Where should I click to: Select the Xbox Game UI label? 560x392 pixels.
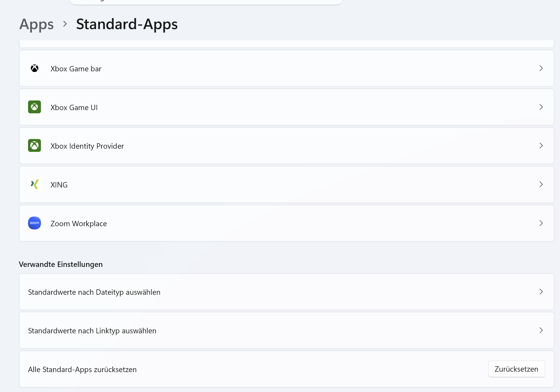(x=74, y=108)
